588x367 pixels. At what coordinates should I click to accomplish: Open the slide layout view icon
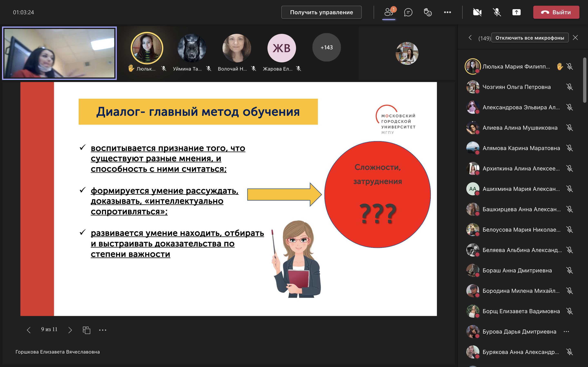87,330
